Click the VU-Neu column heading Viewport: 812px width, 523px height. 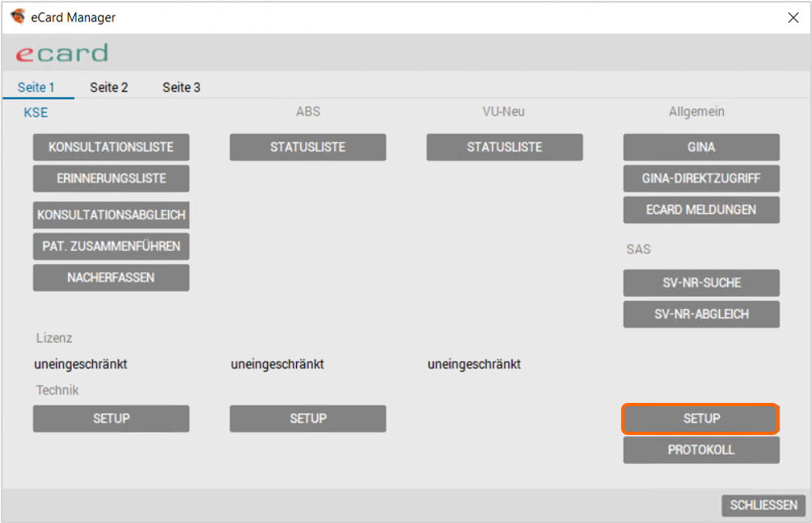[x=503, y=111]
